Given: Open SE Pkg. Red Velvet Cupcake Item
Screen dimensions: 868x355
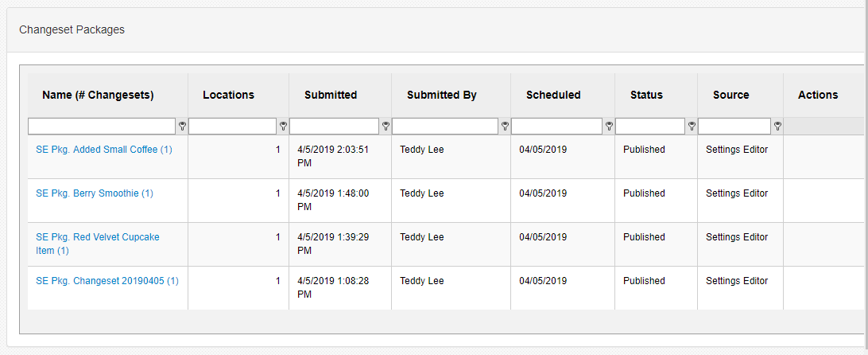Looking at the screenshot, I should (98, 244).
